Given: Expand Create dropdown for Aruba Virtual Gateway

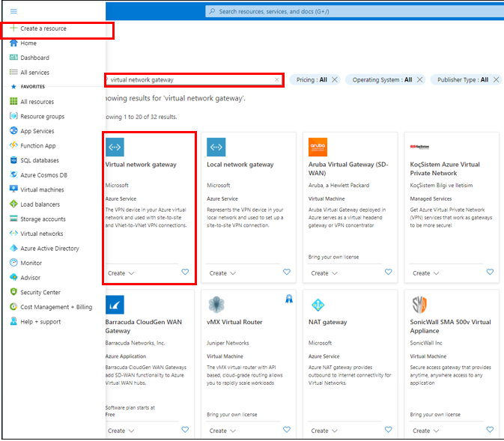Looking at the screenshot, I should pyautogui.click(x=324, y=273).
